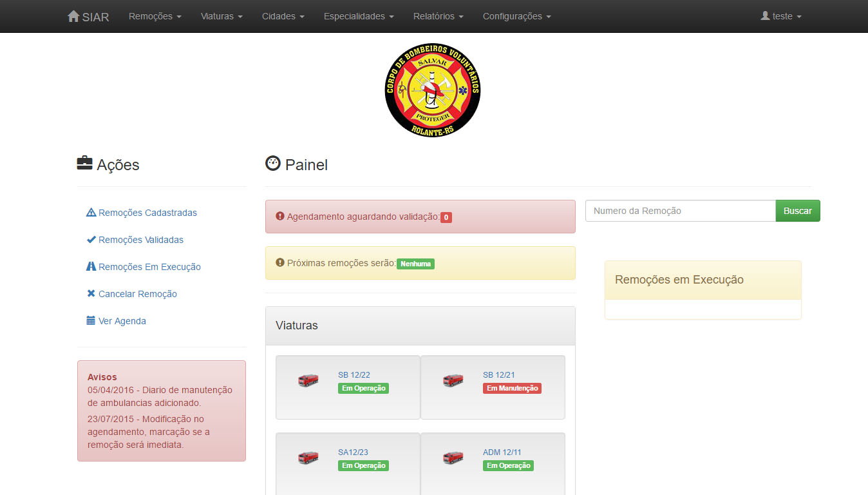Expand the Viaturas navbar dropdown
The width and height of the screenshot is (868, 495).
221,16
